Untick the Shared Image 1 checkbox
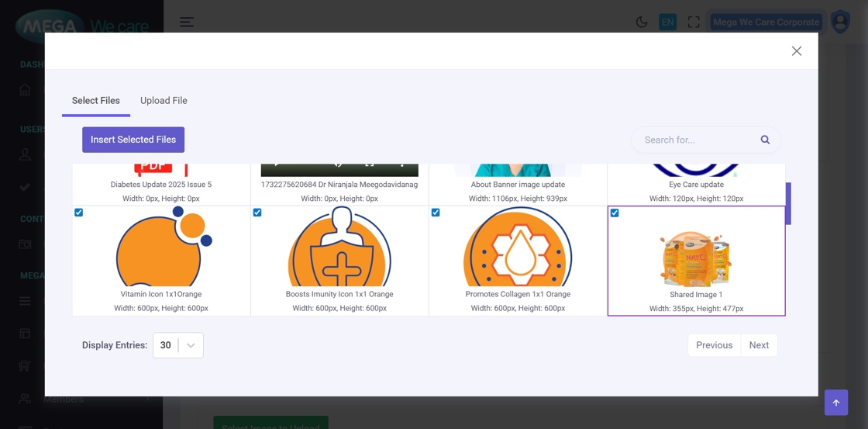Viewport: 868px width, 429px height. 615,213
